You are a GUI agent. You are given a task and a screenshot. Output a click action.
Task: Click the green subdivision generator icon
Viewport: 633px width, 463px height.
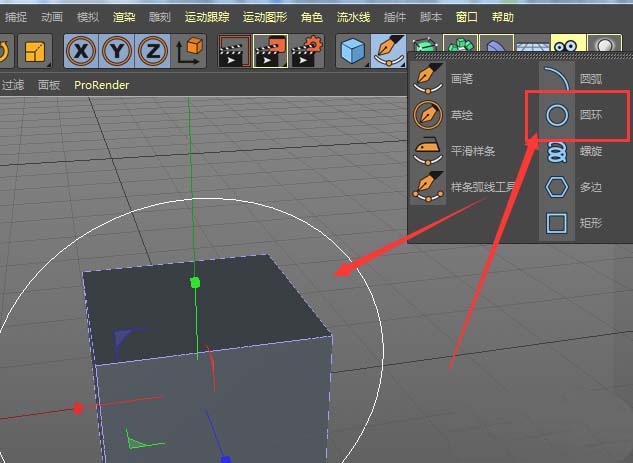(424, 44)
